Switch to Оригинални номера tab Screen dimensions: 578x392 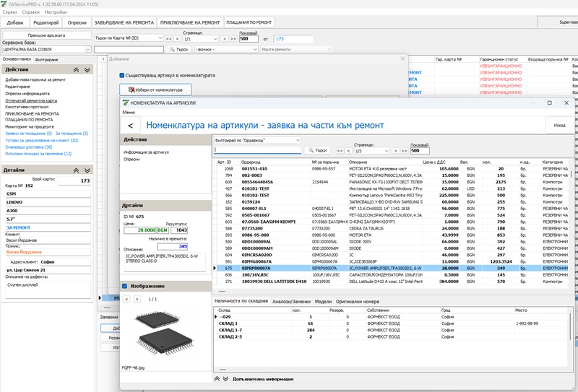point(357,301)
